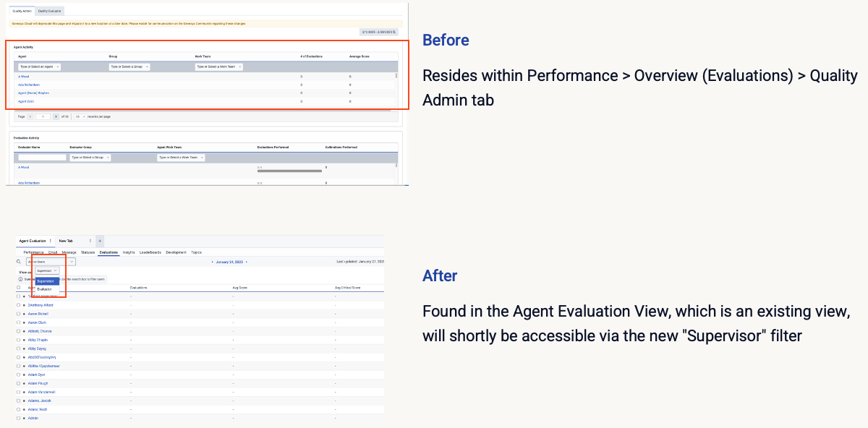
Task: Click the next page arrow in Agent Activity
Action: (x=56, y=116)
